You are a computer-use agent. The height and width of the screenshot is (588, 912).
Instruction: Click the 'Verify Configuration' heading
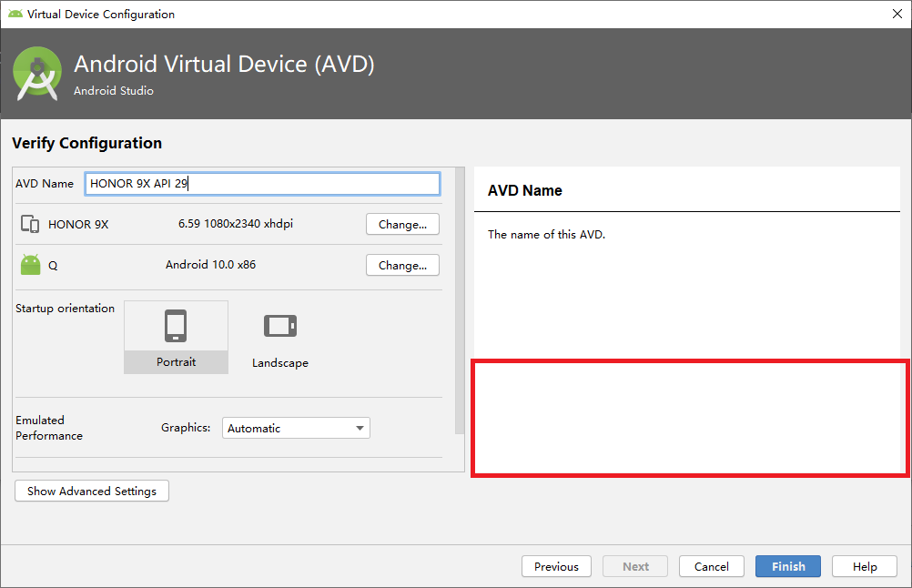87,143
